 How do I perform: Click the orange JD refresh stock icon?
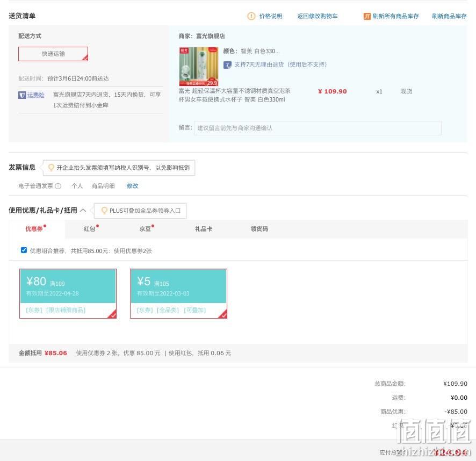[367, 16]
